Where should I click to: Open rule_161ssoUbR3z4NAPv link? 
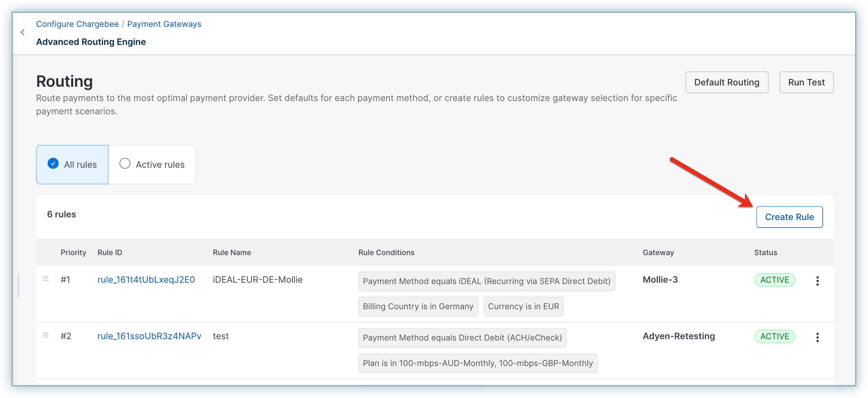(149, 336)
